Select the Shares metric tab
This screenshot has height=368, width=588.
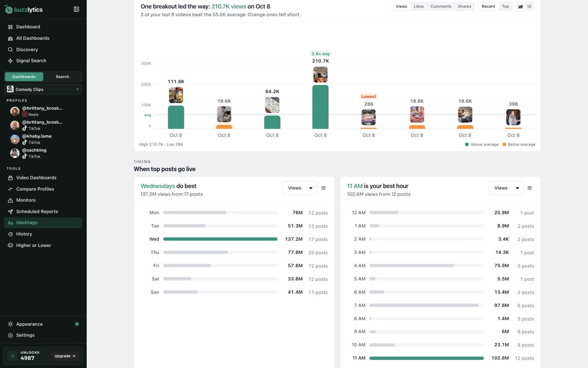point(464,6)
